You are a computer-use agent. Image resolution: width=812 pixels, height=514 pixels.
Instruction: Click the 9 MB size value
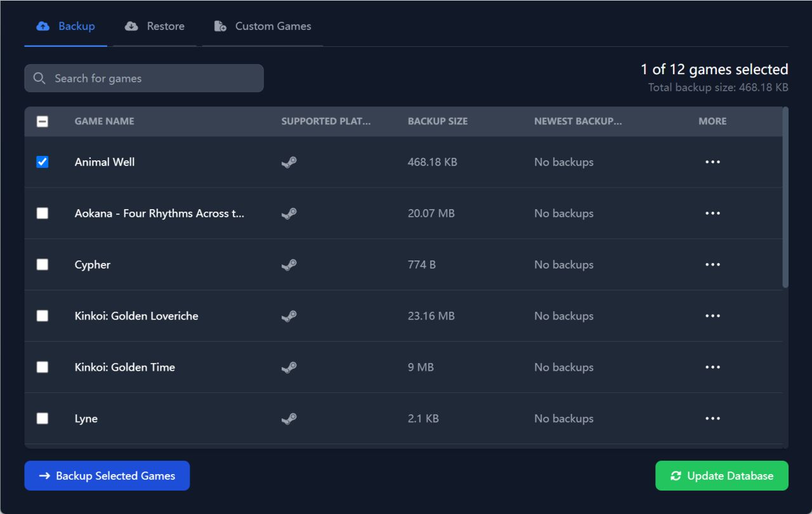[x=421, y=368]
